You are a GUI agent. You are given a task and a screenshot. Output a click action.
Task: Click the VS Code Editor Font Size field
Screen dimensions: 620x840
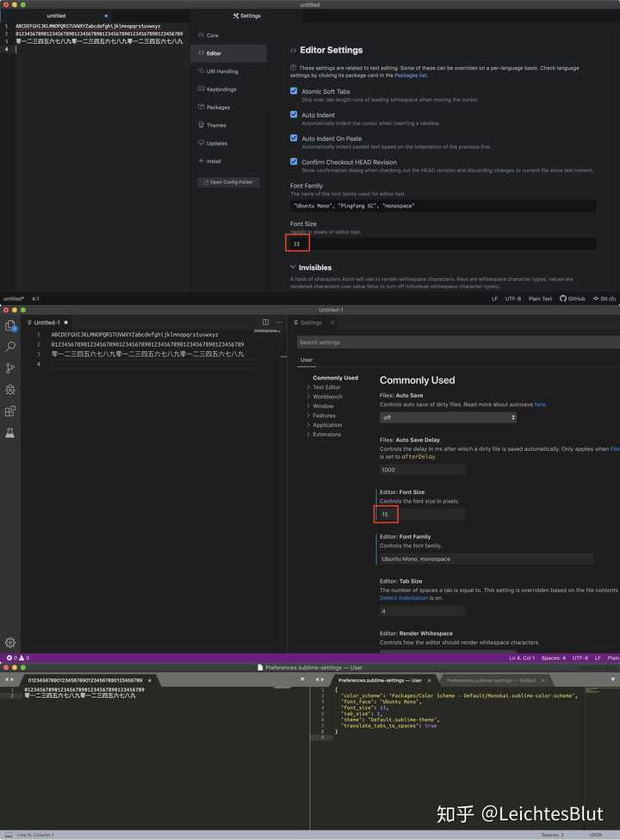pos(422,515)
